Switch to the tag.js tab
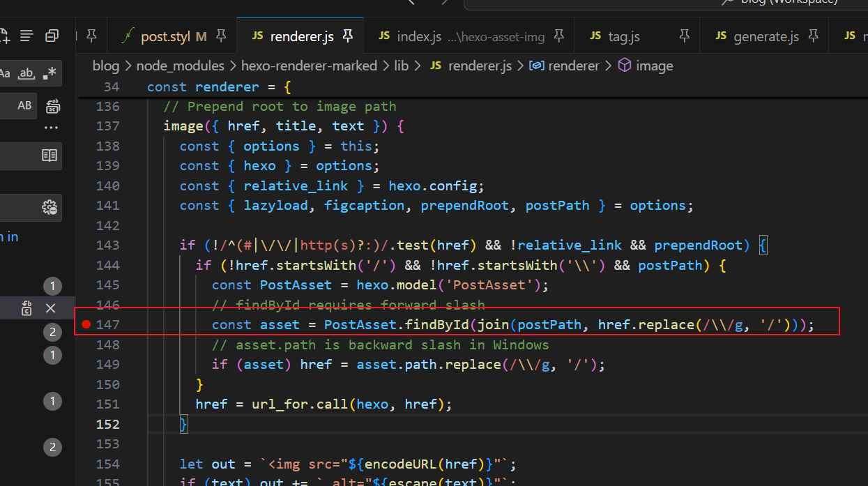Image resolution: width=868 pixels, height=486 pixels. tap(623, 36)
